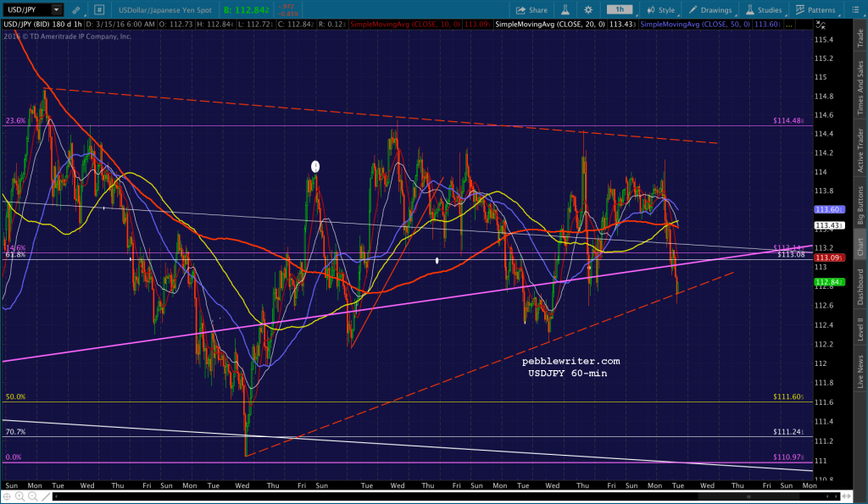The width and height of the screenshot is (868, 504).
Task: Click the USD/JPY symbol input field
Action: click(26, 9)
